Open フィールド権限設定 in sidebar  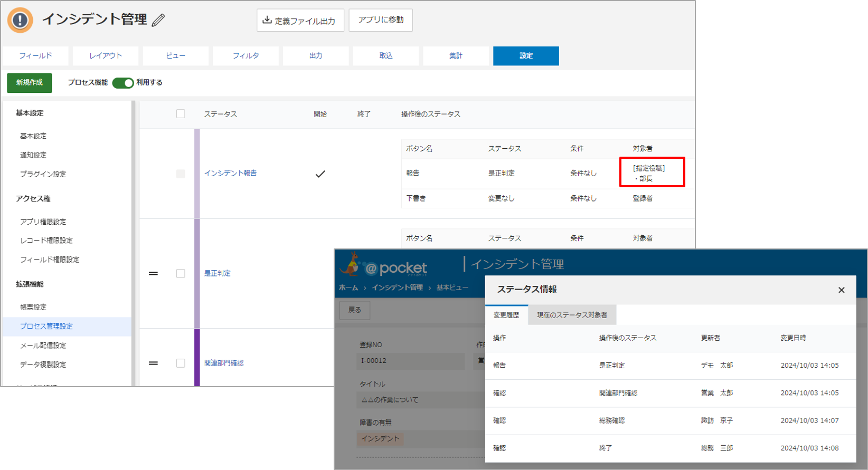point(50,260)
